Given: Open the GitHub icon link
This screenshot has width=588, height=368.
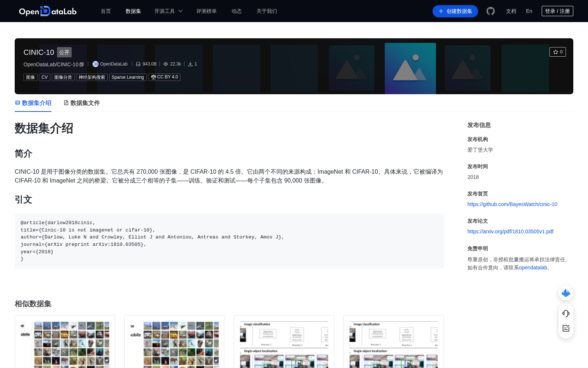Looking at the screenshot, I should click(x=491, y=11).
